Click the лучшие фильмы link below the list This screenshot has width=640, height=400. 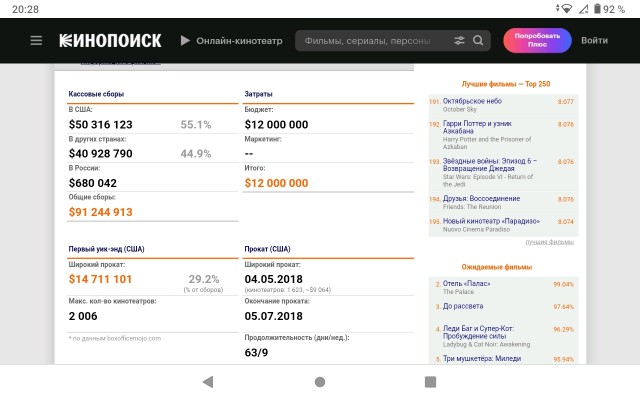click(x=549, y=242)
